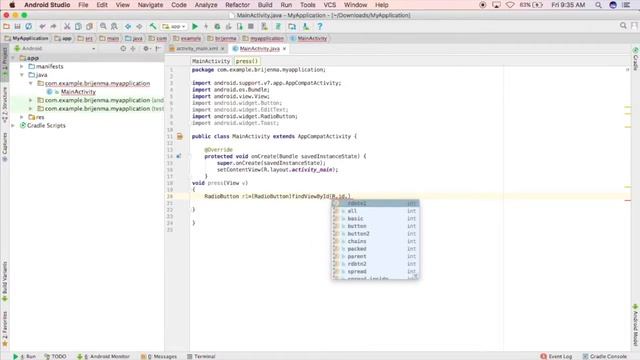Image resolution: width=640 pixels, height=360 pixels.
Task: Select MainActivity in project tree
Action: click(78, 92)
